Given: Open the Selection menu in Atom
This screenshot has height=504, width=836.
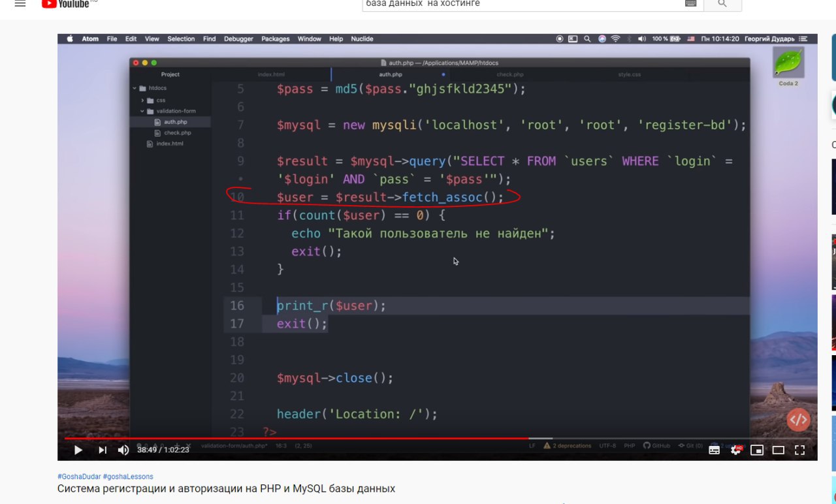Looking at the screenshot, I should pos(181,39).
